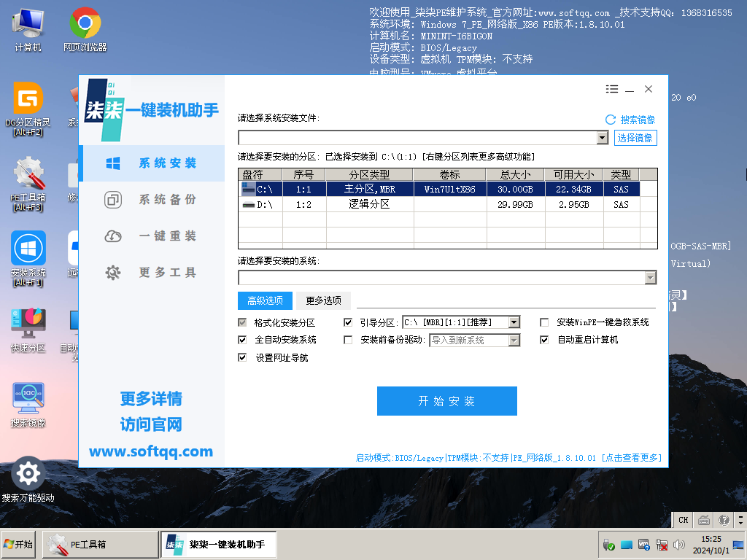Launch 安装系统 desktop shortcut
Image resolution: width=747 pixels, height=560 pixels.
pyautogui.click(x=28, y=259)
